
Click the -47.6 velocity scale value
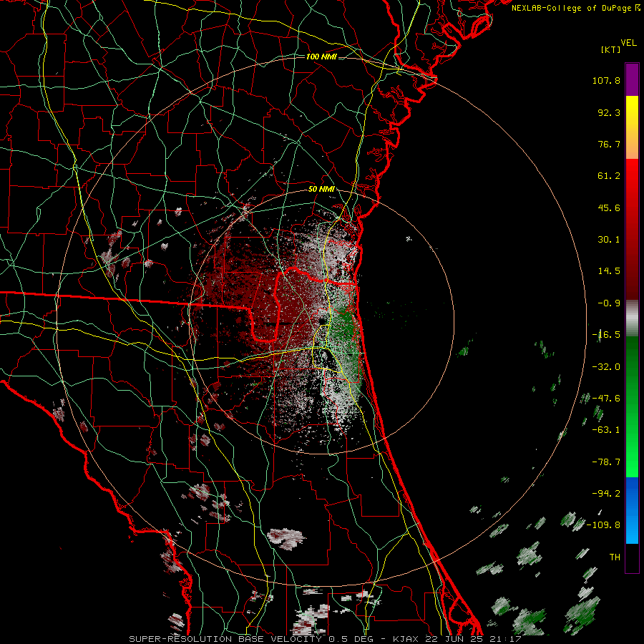606,399
